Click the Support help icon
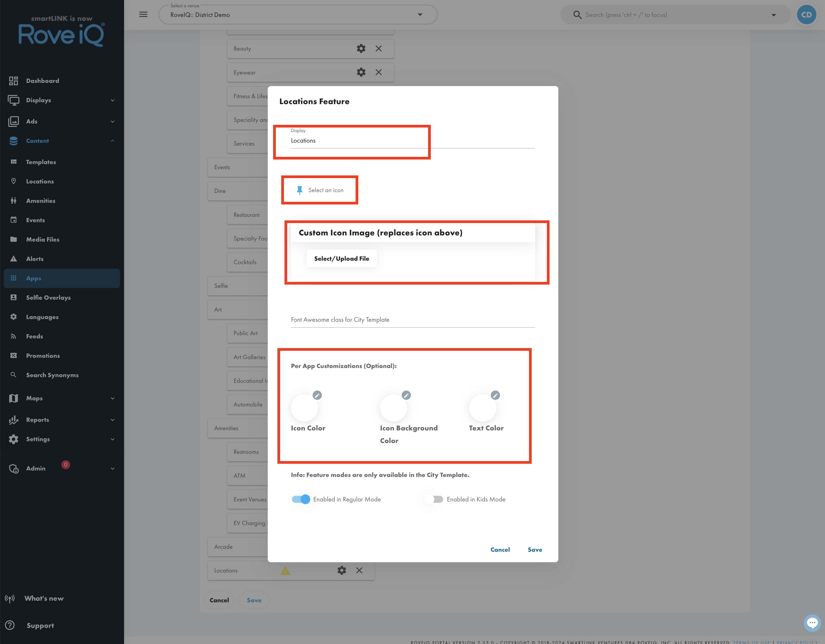Viewport: 825px width, 644px height. [10, 625]
